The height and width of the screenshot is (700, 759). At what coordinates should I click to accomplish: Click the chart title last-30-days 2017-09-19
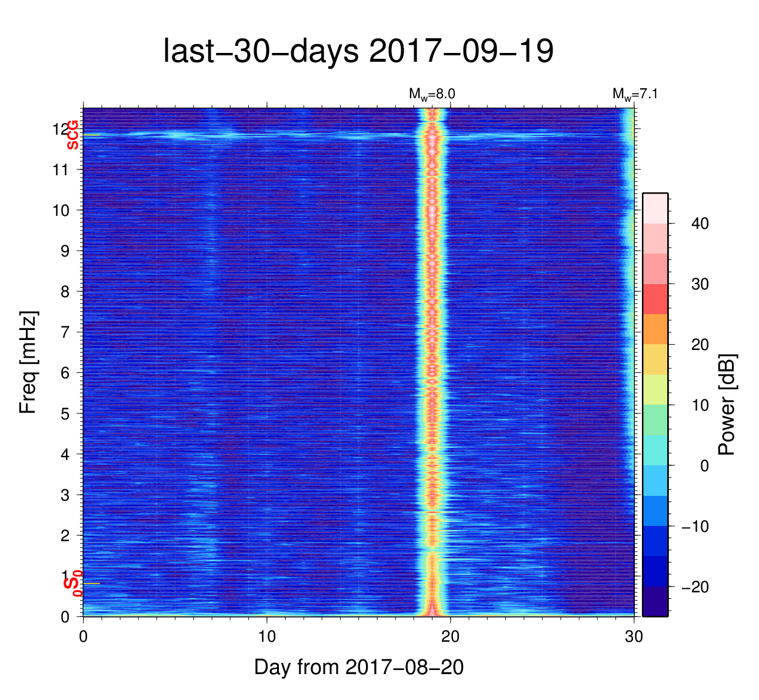pos(358,52)
